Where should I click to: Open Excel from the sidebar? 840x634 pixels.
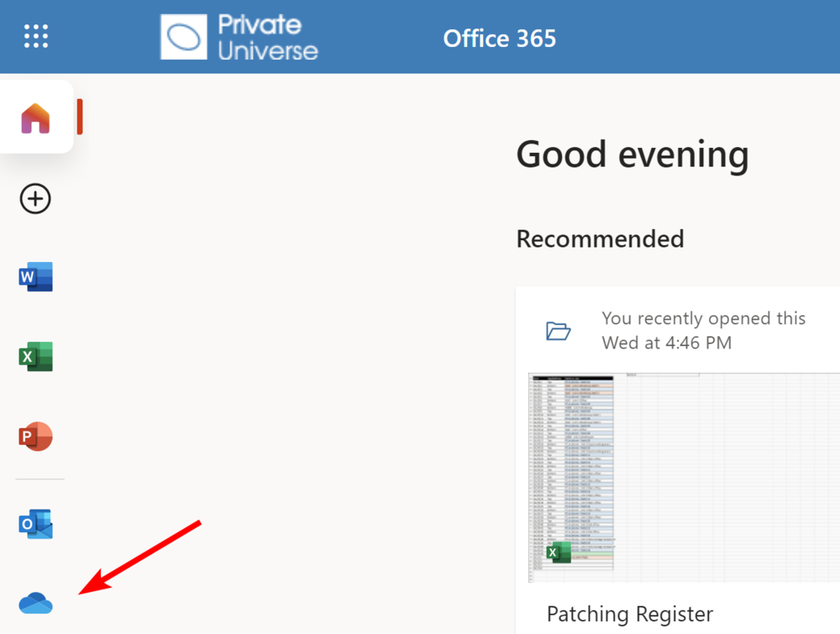[35, 356]
